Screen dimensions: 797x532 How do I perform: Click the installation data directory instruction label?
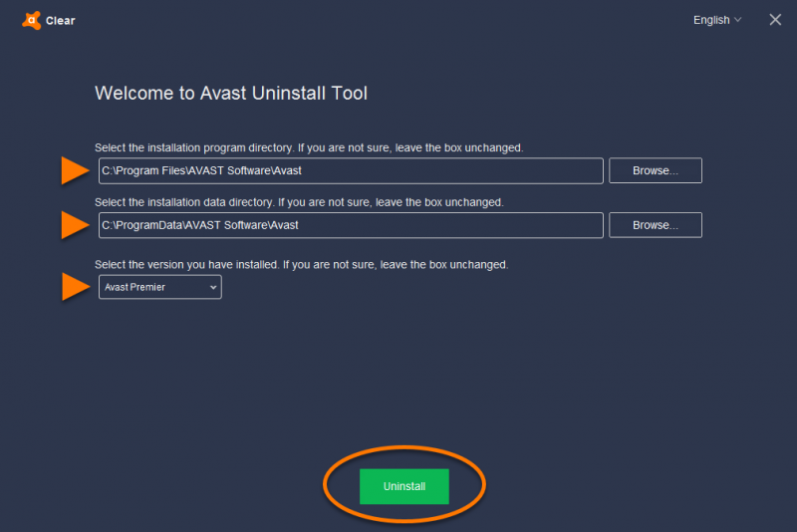tap(299, 202)
